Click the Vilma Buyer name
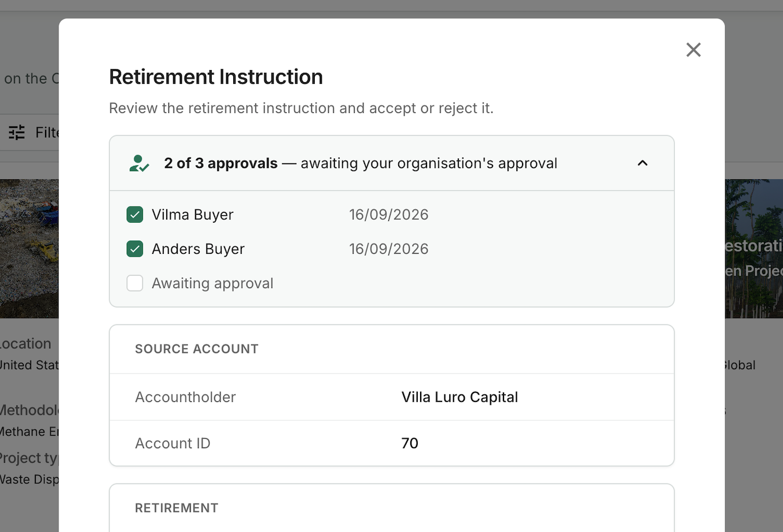This screenshot has width=783, height=532. tap(193, 215)
